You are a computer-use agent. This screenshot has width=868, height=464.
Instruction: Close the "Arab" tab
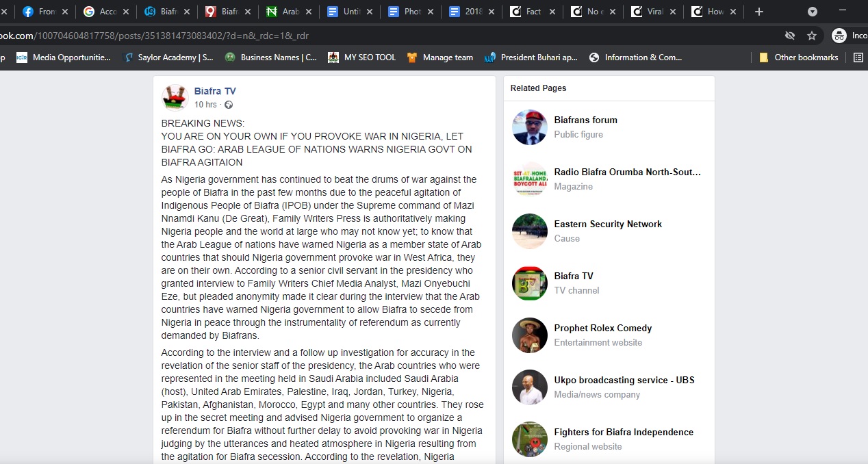(x=309, y=12)
